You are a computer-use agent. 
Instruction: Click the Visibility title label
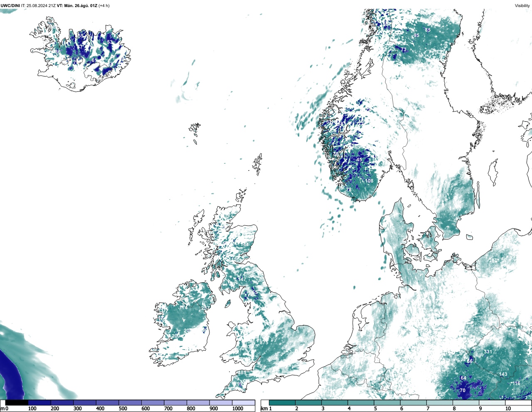click(522, 6)
